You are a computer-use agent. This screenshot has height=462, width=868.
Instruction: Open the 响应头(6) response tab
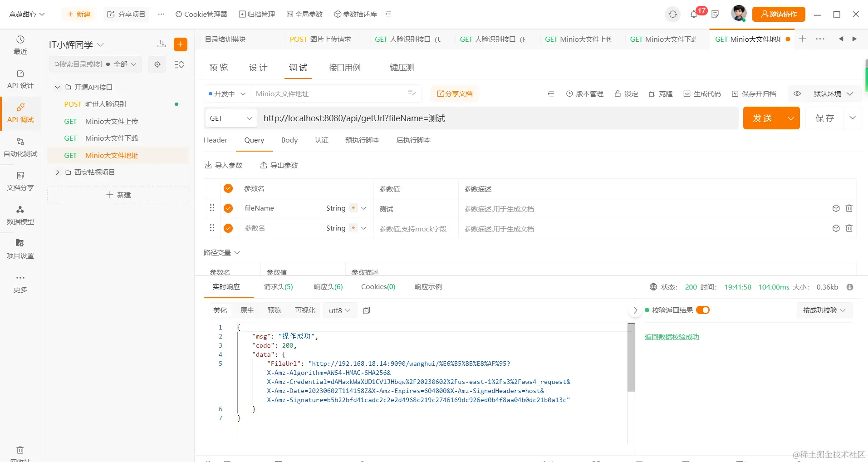pos(329,287)
